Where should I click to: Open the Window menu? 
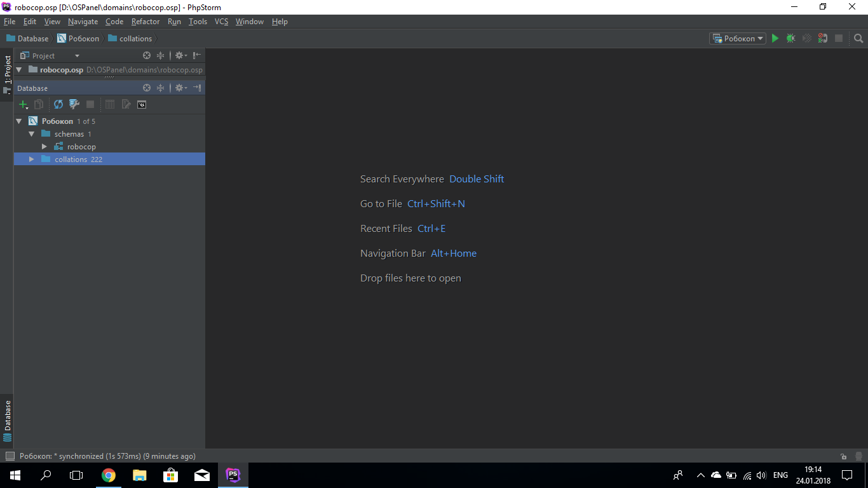250,22
